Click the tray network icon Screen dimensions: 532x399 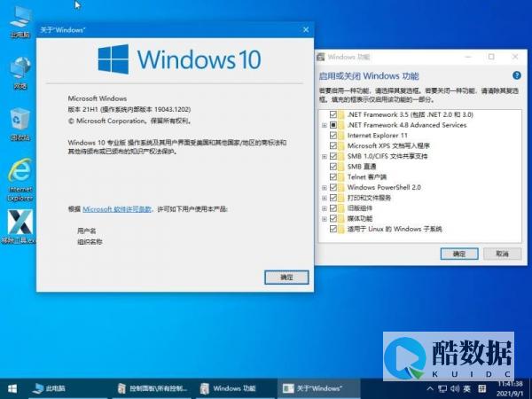tap(442, 388)
